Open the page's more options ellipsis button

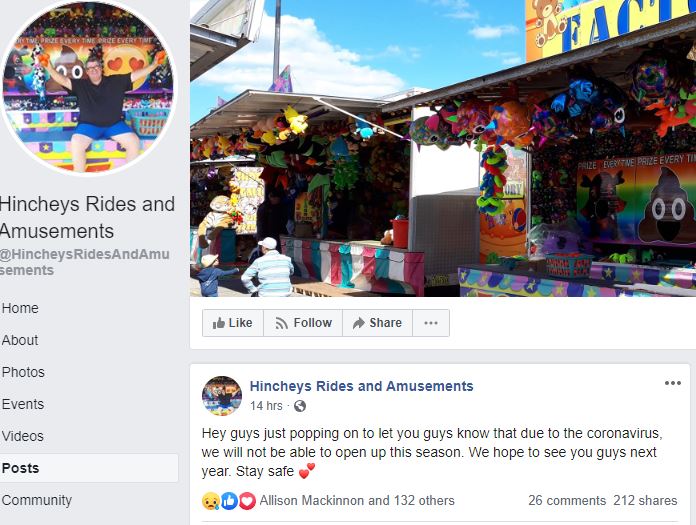[431, 323]
